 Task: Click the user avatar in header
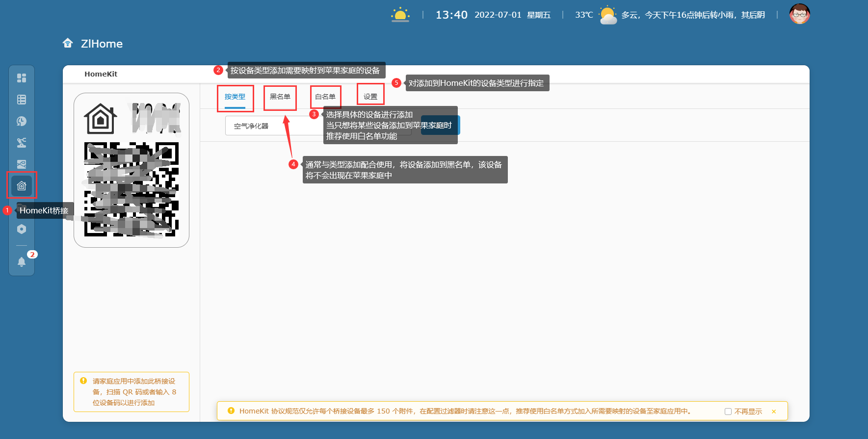pos(799,14)
